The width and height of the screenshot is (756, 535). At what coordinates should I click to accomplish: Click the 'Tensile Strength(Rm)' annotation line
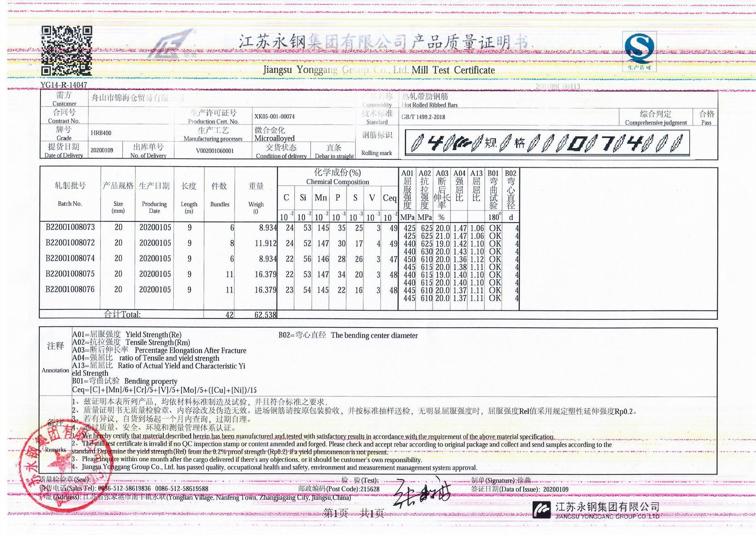[131, 343]
